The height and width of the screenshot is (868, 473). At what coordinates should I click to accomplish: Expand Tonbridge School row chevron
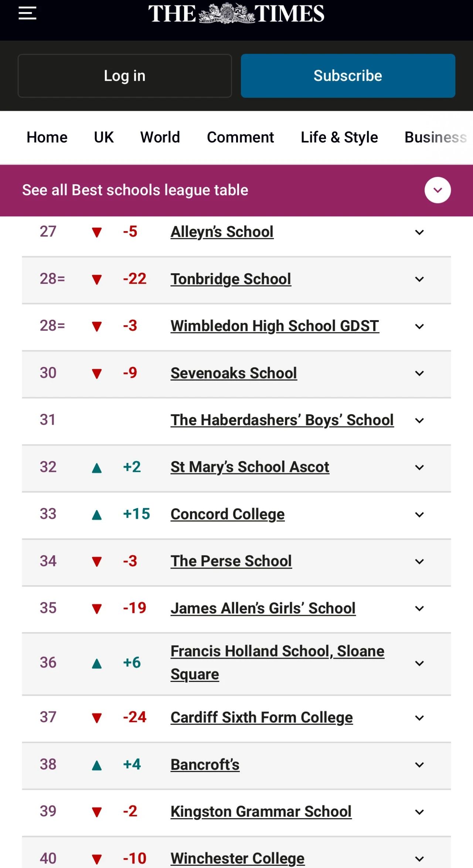(x=419, y=279)
